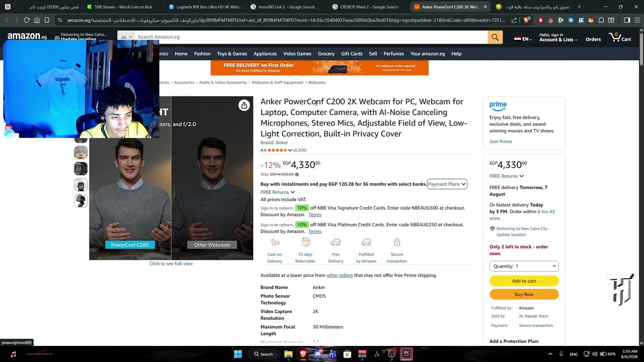Show hidden system tray icons
The height and width of the screenshot is (362, 644).
pyautogui.click(x=550, y=354)
